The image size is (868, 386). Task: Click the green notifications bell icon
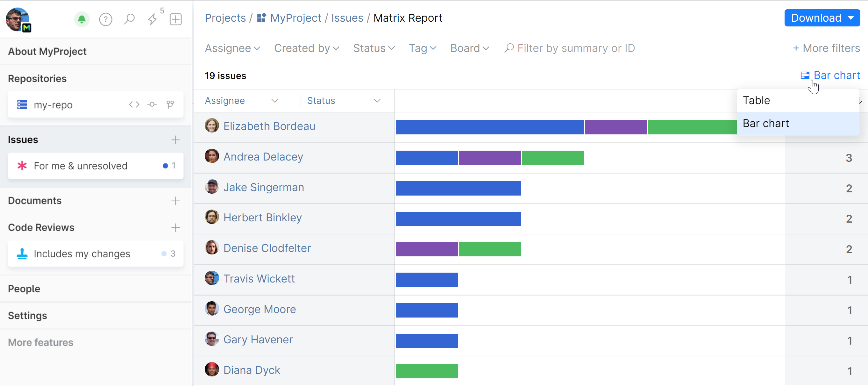pyautogui.click(x=82, y=19)
